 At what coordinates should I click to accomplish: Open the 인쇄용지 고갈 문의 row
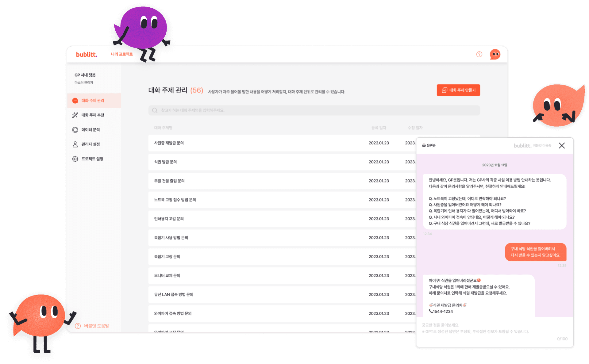click(x=282, y=219)
